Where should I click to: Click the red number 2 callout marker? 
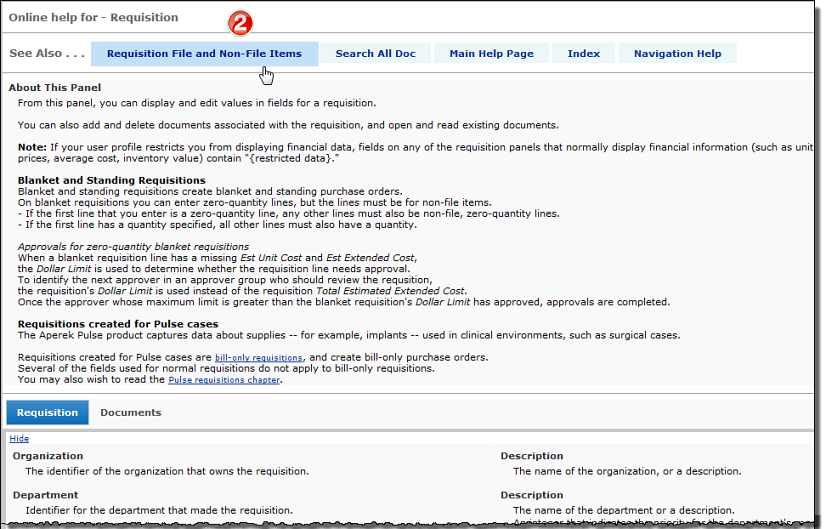[x=239, y=24]
